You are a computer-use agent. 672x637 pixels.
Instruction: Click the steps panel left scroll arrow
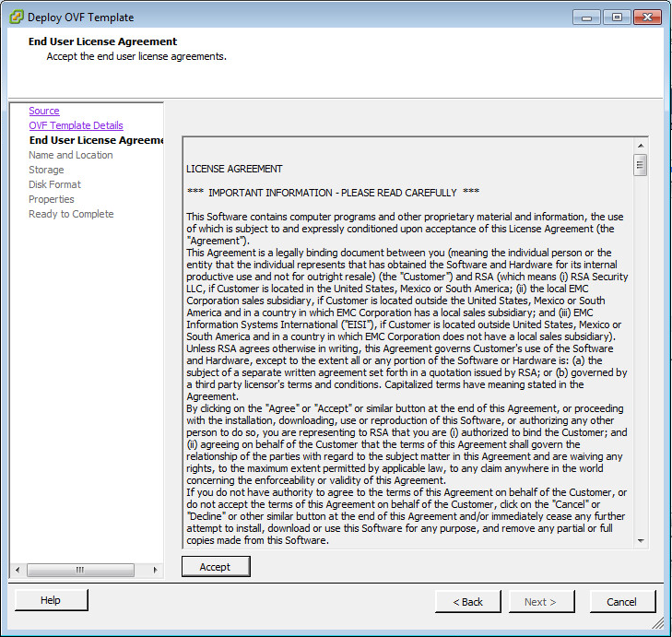(18, 570)
